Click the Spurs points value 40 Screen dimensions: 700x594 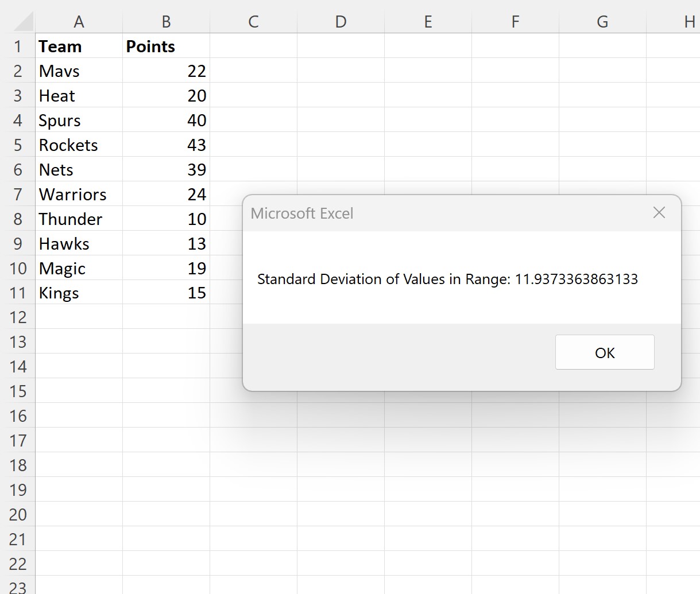coord(167,120)
